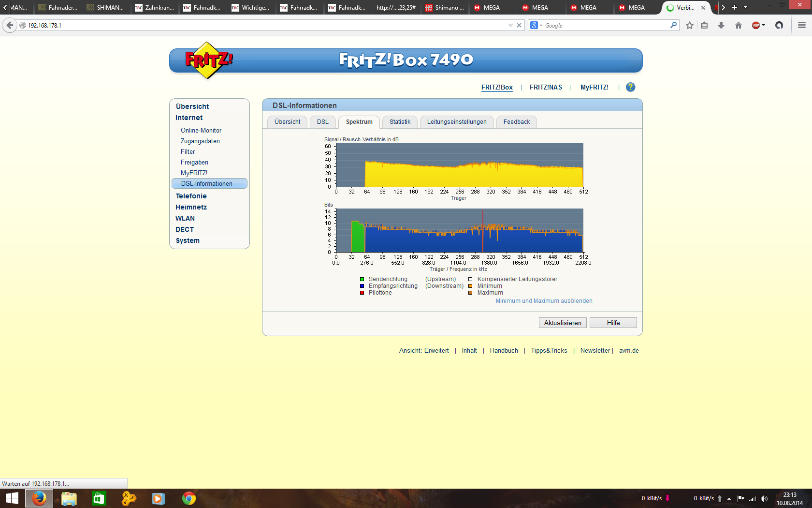Click the green Senderichtung legend swatch
This screenshot has width=812, height=508.
click(362, 279)
